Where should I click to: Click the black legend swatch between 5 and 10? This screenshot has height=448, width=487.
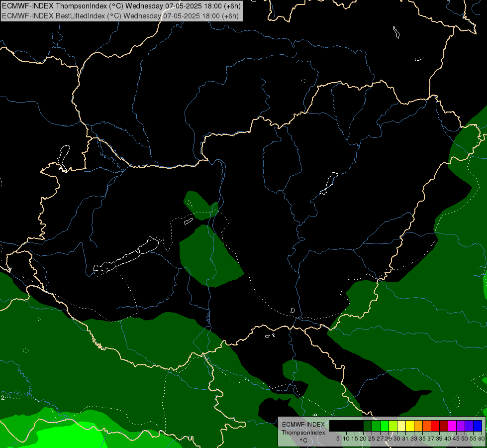[x=342, y=426]
